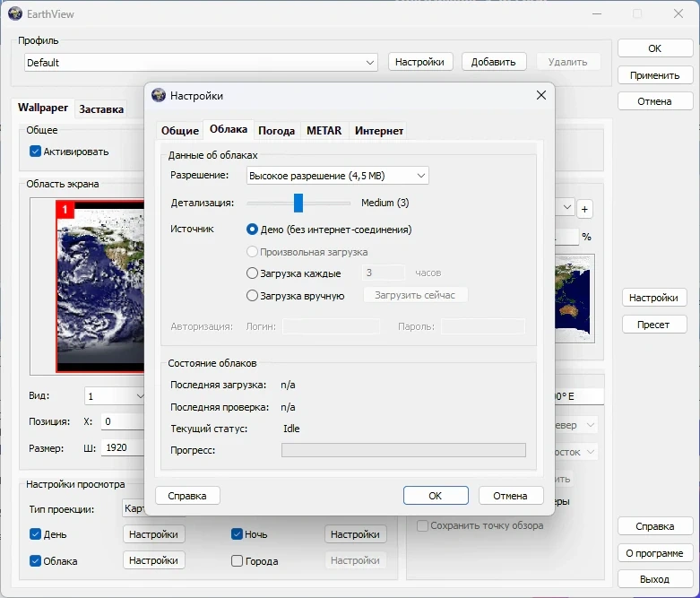The width and height of the screenshot is (700, 598).
Task: Open the Погода tab
Action: point(276,130)
